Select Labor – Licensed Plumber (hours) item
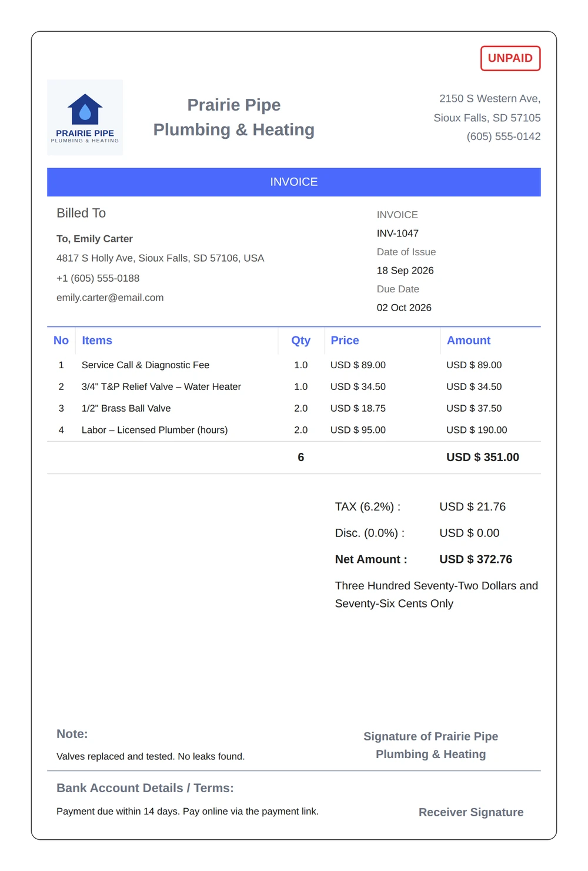The height and width of the screenshot is (871, 588). coord(155,431)
